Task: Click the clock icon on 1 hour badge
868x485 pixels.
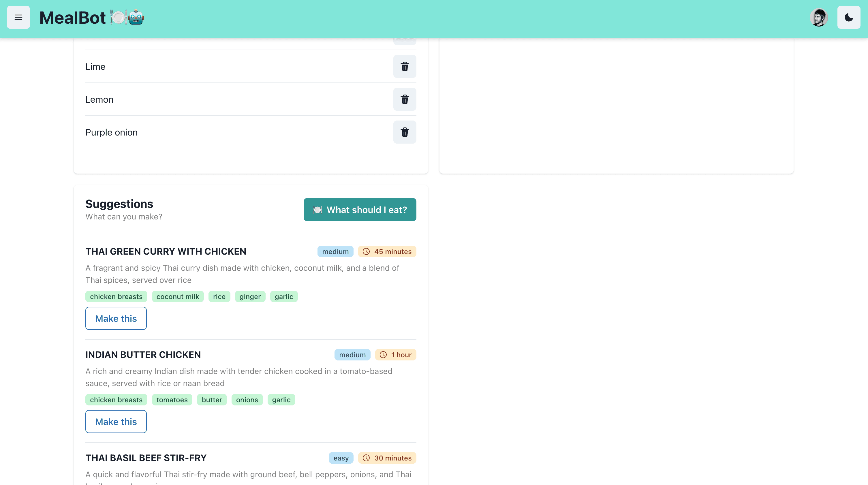Action: point(383,355)
